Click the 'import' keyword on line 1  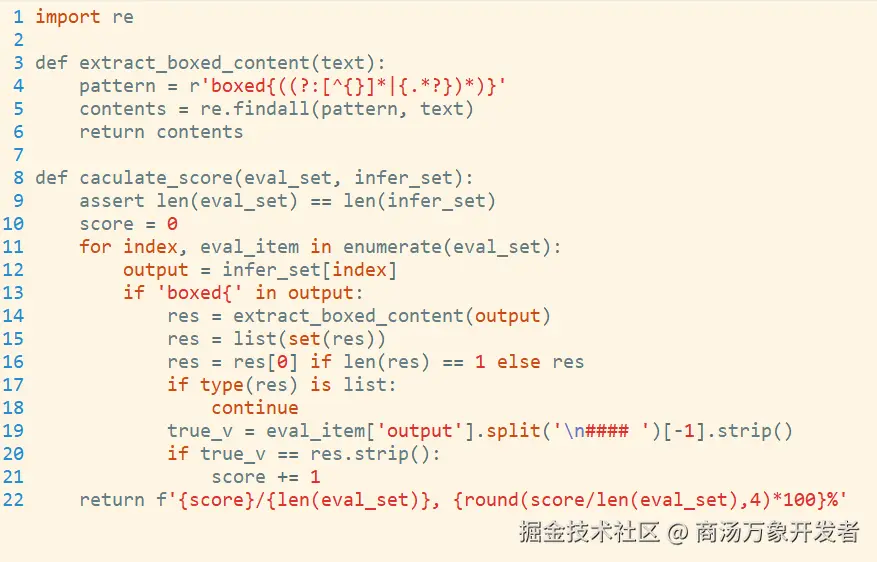pyautogui.click(x=68, y=17)
